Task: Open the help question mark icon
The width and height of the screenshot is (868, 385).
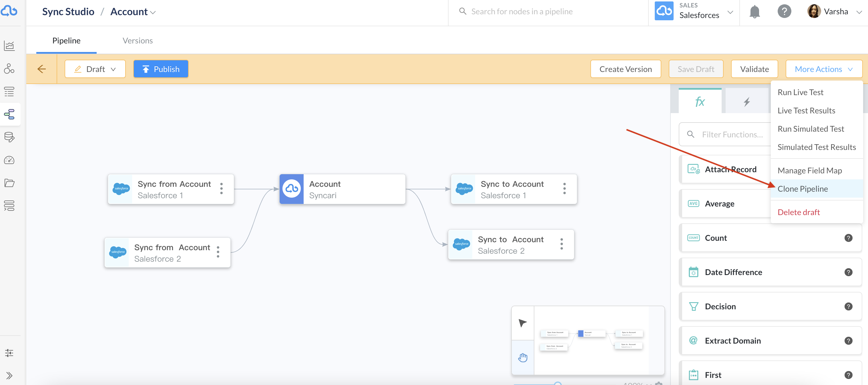Action: [x=784, y=11]
